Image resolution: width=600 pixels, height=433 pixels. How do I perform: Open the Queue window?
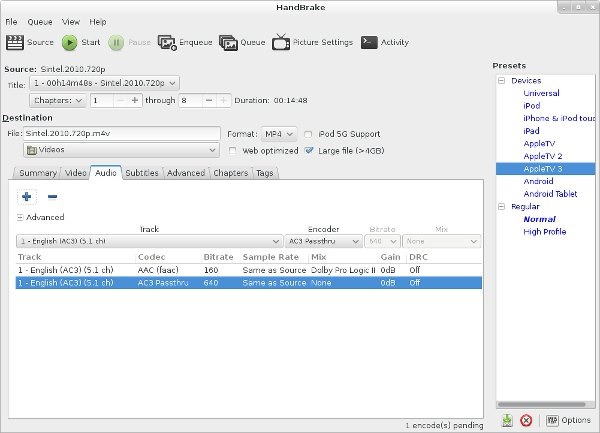tap(228, 42)
